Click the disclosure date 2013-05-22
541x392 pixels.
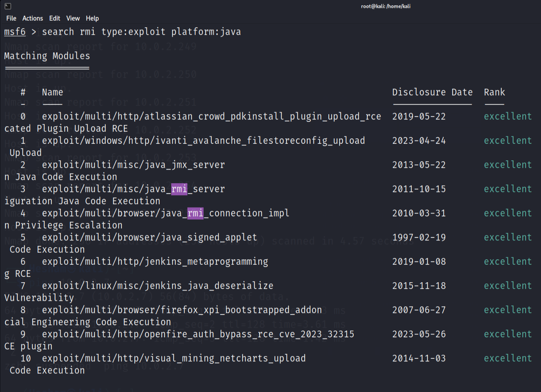(x=419, y=165)
